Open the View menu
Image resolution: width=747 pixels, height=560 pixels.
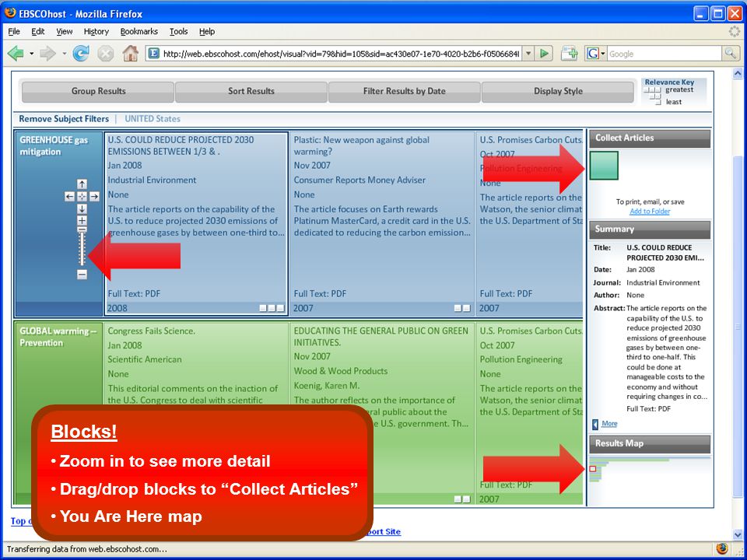[65, 31]
